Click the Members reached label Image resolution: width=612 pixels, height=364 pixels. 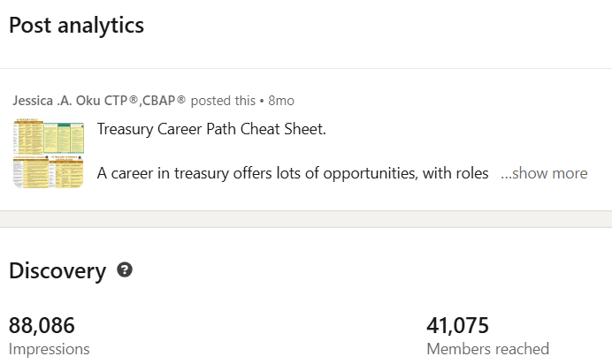coord(487,349)
